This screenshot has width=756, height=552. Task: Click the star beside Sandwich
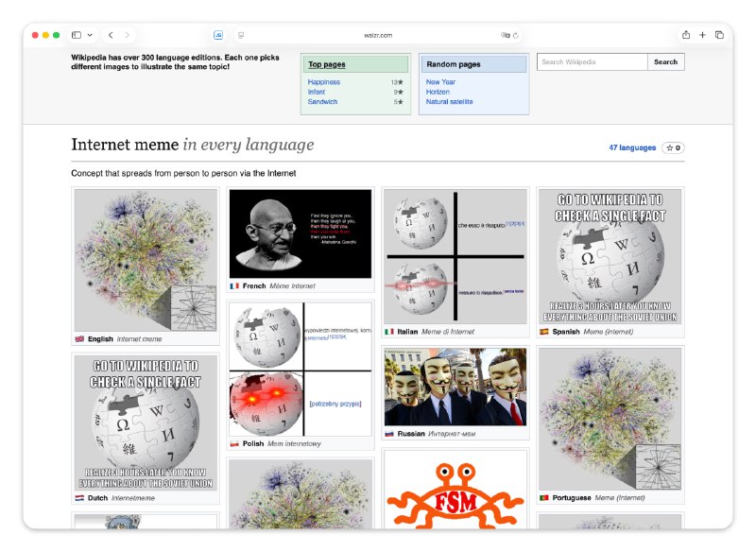click(401, 102)
